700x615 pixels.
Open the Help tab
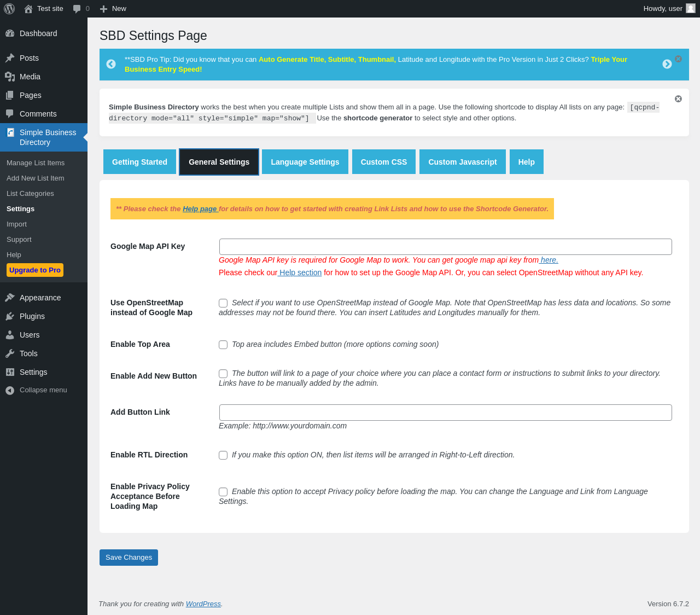527,162
